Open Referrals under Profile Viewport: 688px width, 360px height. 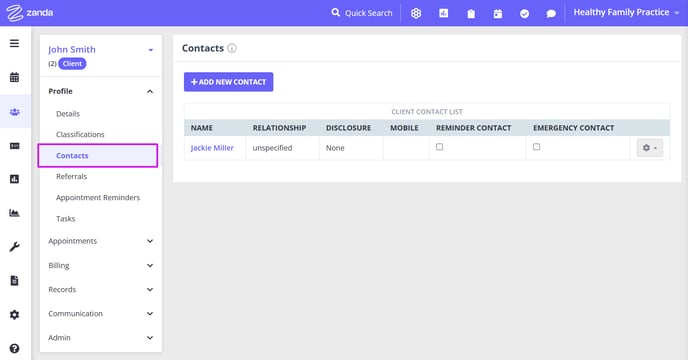[72, 176]
